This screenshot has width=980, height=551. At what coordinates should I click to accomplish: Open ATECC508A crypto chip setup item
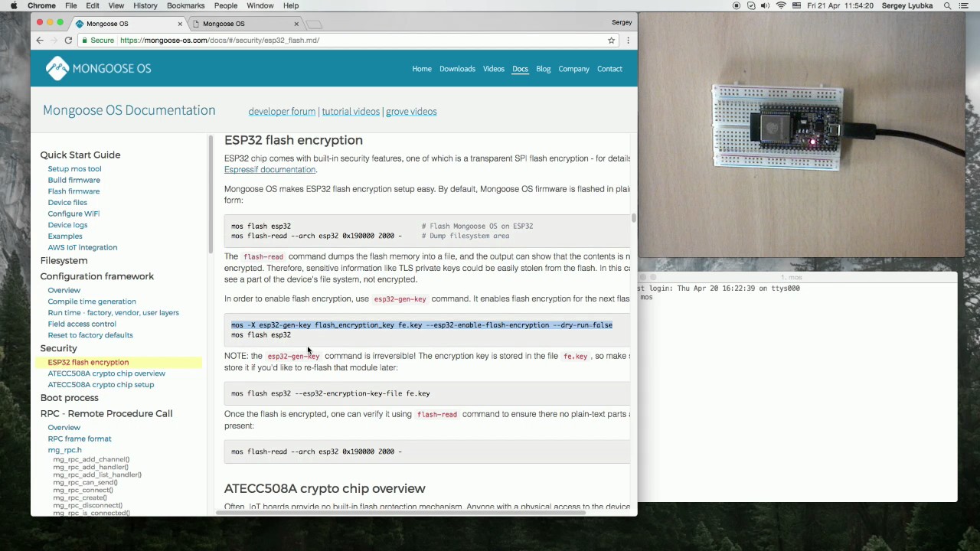point(101,385)
